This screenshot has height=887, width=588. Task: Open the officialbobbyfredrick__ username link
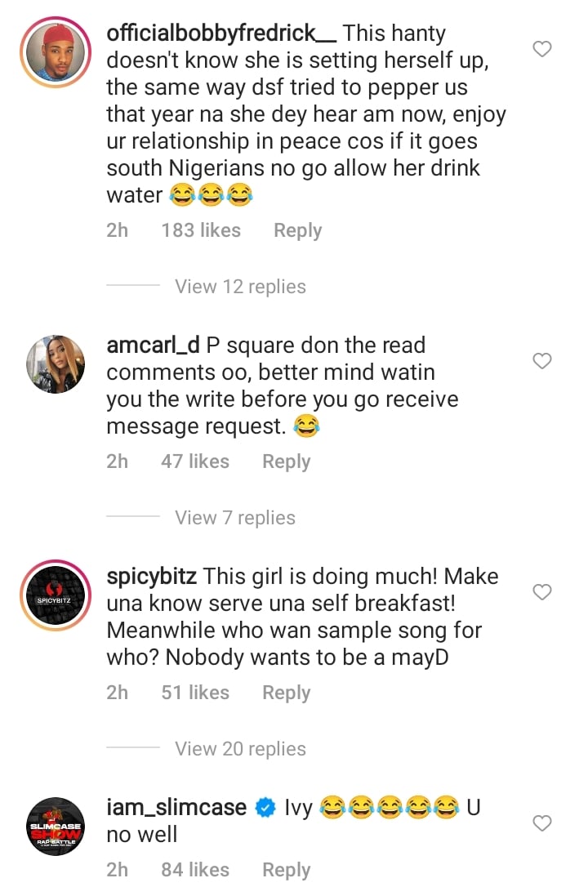click(221, 33)
